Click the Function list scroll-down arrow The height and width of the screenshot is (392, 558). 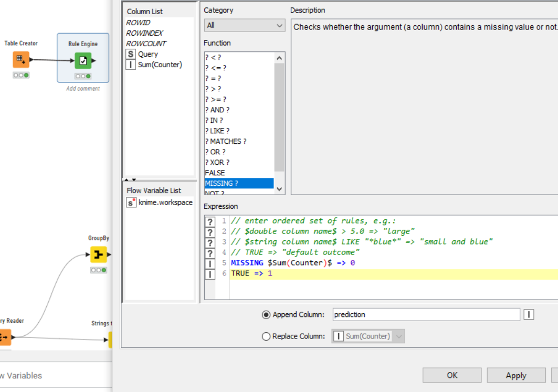279,189
